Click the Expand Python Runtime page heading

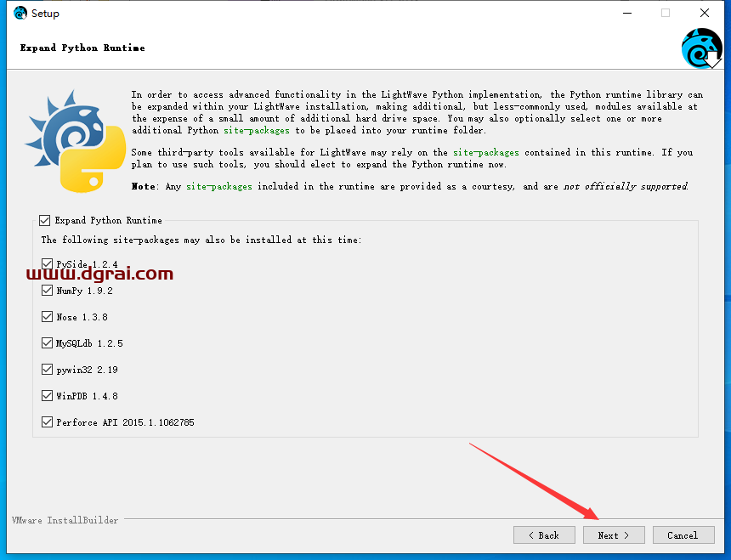coord(82,48)
